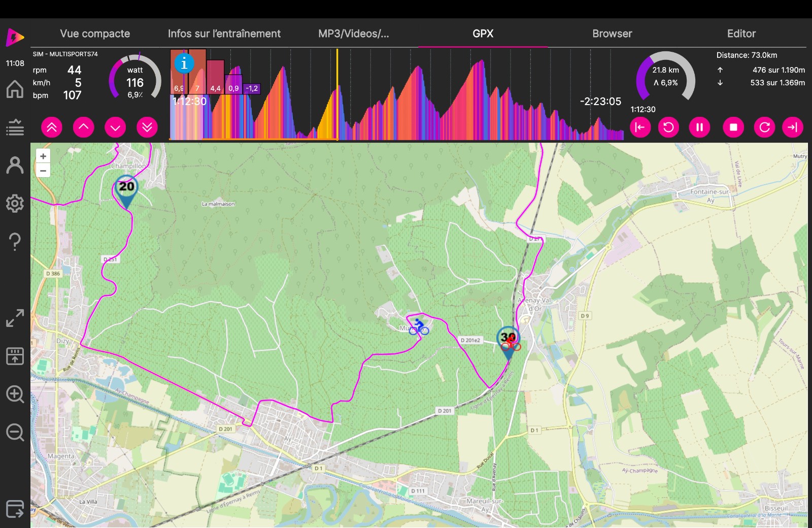Click the magnifier zoom-in icon in sidebar
The height and width of the screenshot is (528, 812).
click(x=15, y=394)
